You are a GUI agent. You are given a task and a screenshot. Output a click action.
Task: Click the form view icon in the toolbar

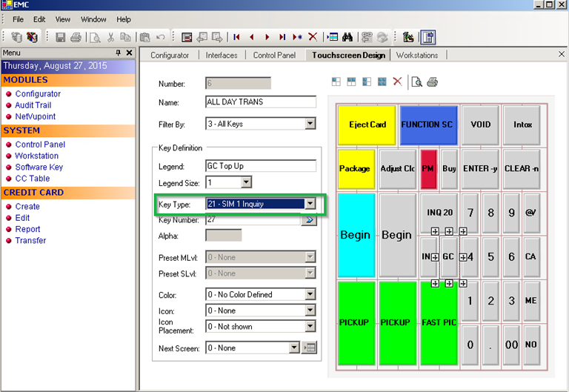(x=187, y=37)
